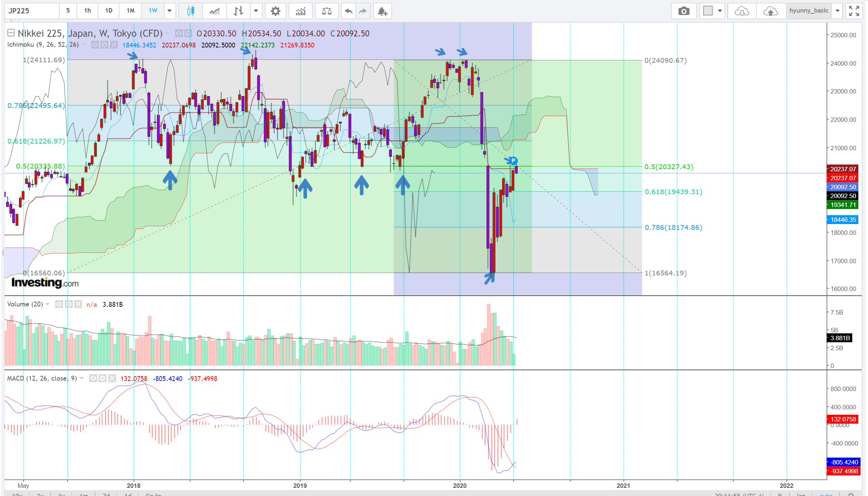Remove MACD indicator with X button
Image resolution: width=868 pixels, height=496 pixels.
112,378
